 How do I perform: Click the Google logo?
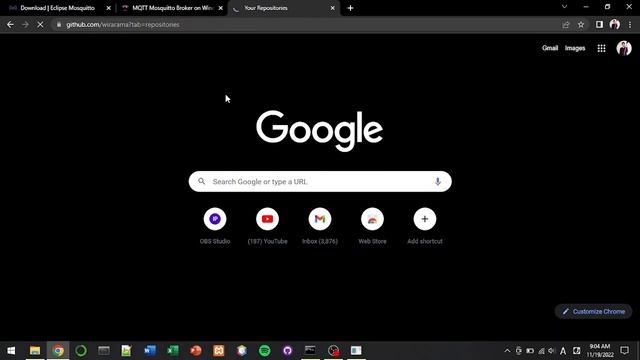pyautogui.click(x=320, y=131)
